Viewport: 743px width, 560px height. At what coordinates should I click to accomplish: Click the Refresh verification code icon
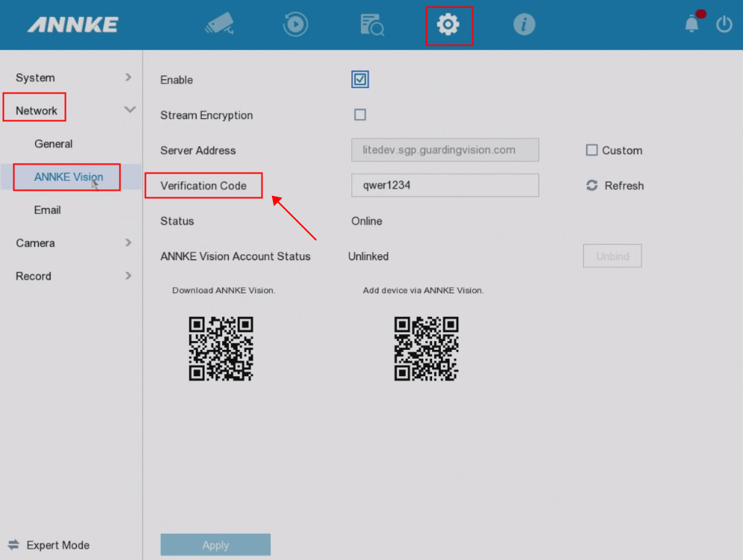(x=592, y=185)
